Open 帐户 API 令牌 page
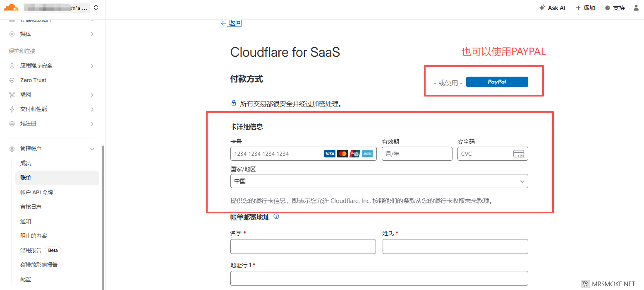 click(x=36, y=192)
